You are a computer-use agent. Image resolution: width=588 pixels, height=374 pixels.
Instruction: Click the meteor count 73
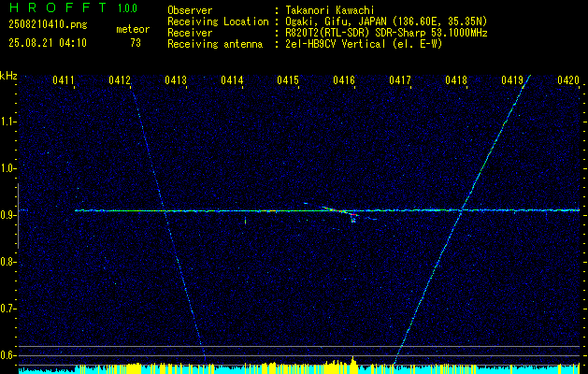[x=136, y=43]
